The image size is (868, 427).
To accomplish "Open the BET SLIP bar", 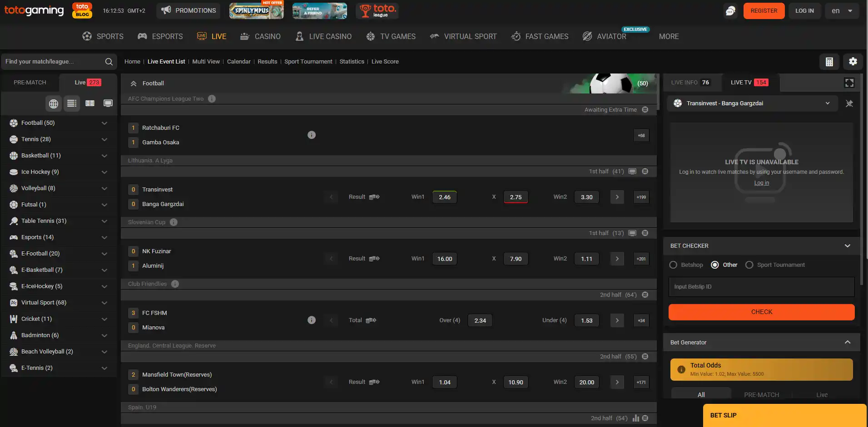I will tap(785, 416).
